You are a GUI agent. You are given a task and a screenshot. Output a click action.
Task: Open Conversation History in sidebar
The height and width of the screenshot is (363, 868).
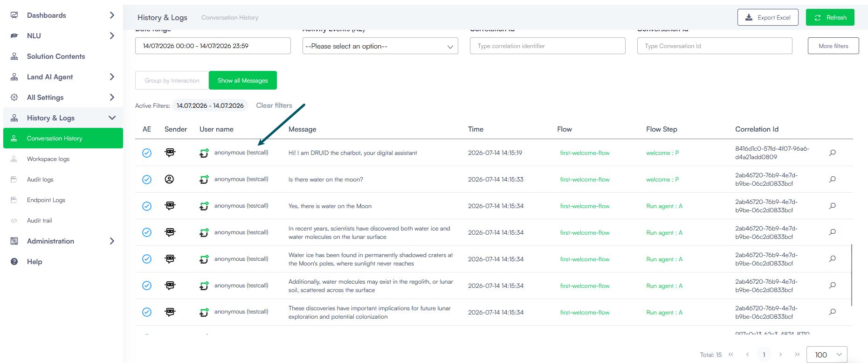(63, 138)
